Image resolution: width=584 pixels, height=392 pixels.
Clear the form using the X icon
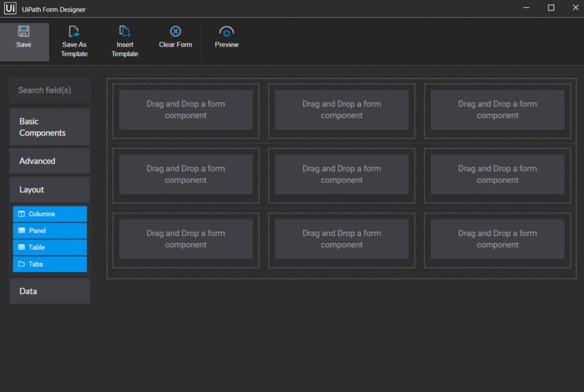pyautogui.click(x=175, y=31)
